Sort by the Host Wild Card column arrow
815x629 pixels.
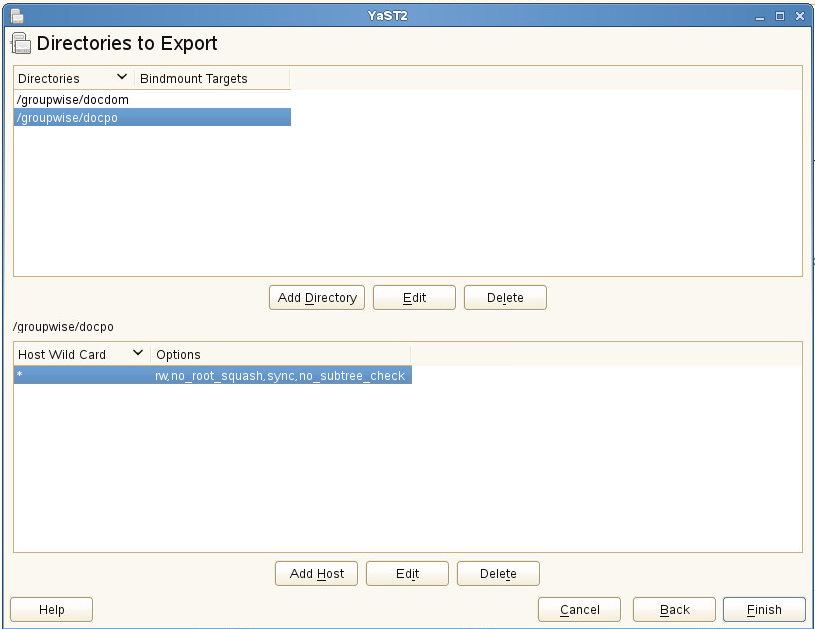point(138,354)
